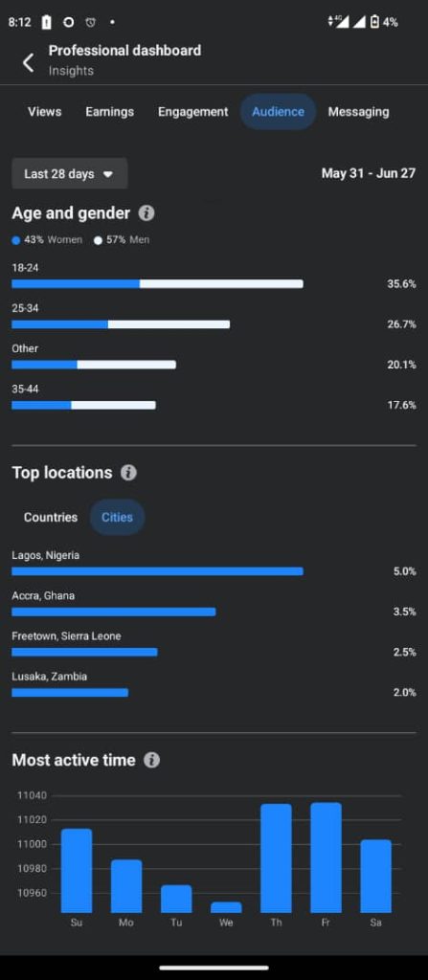Image resolution: width=428 pixels, height=980 pixels.
Task: Tap the alarm clock status icon
Action: click(x=91, y=22)
